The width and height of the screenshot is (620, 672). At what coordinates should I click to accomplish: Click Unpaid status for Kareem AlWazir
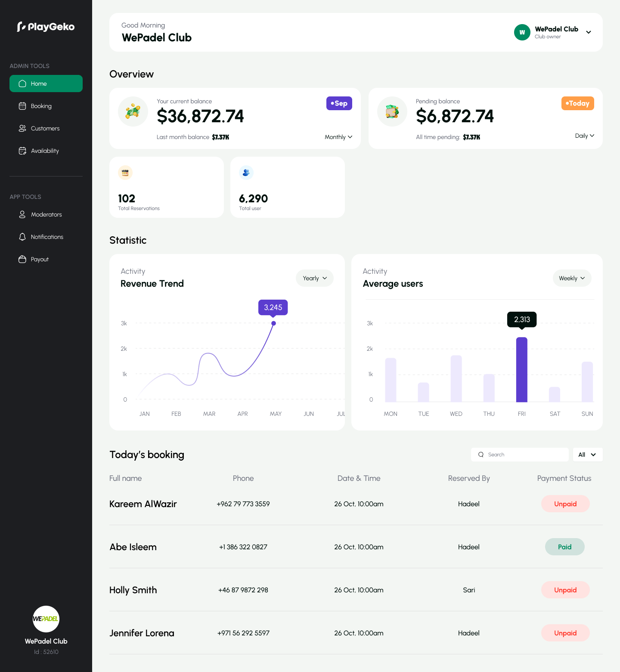[x=565, y=504]
